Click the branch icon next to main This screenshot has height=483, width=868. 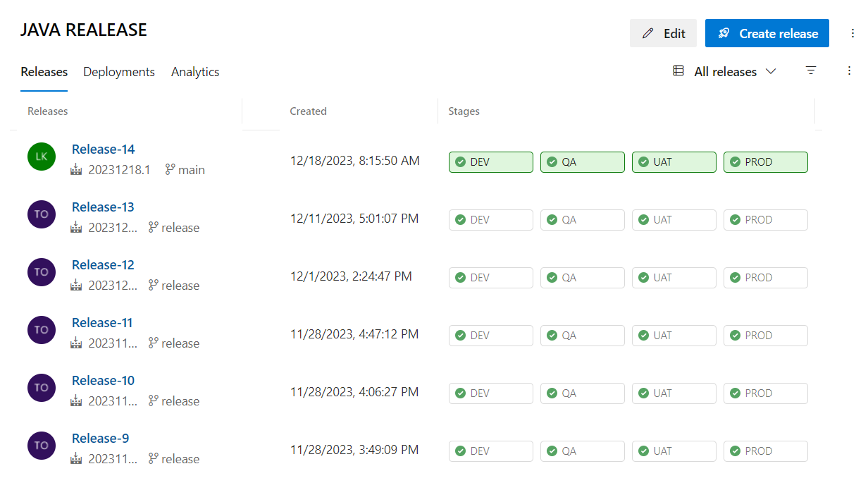169,169
